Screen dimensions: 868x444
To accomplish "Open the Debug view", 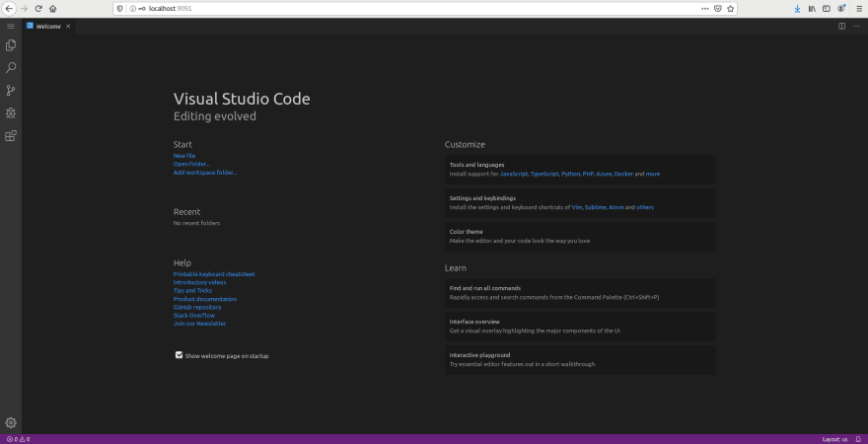I will [11, 112].
